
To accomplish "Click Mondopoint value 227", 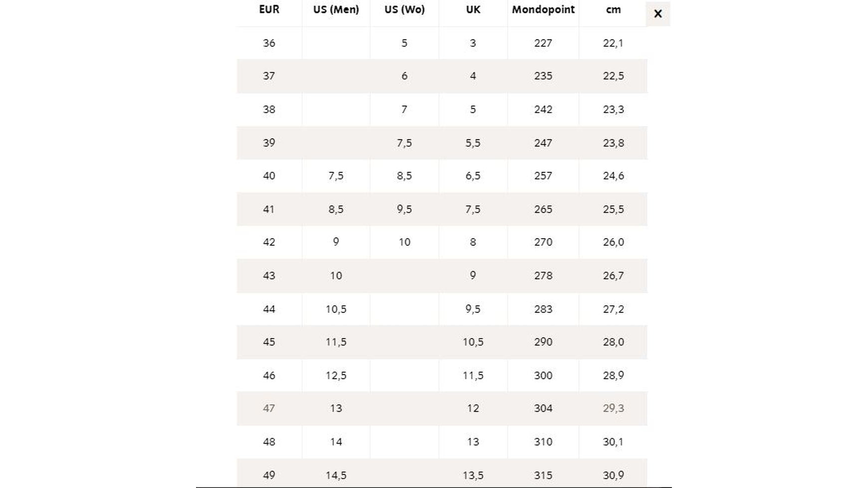I will tap(543, 43).
